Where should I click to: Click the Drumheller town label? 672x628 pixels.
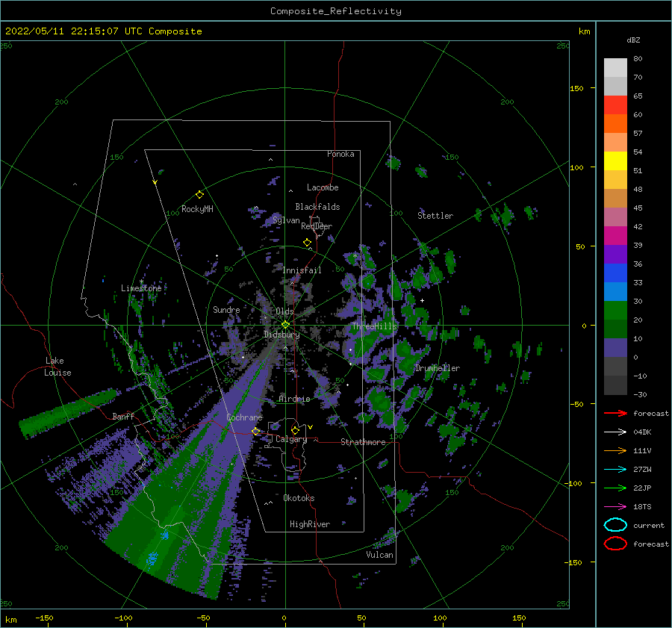[x=438, y=368]
